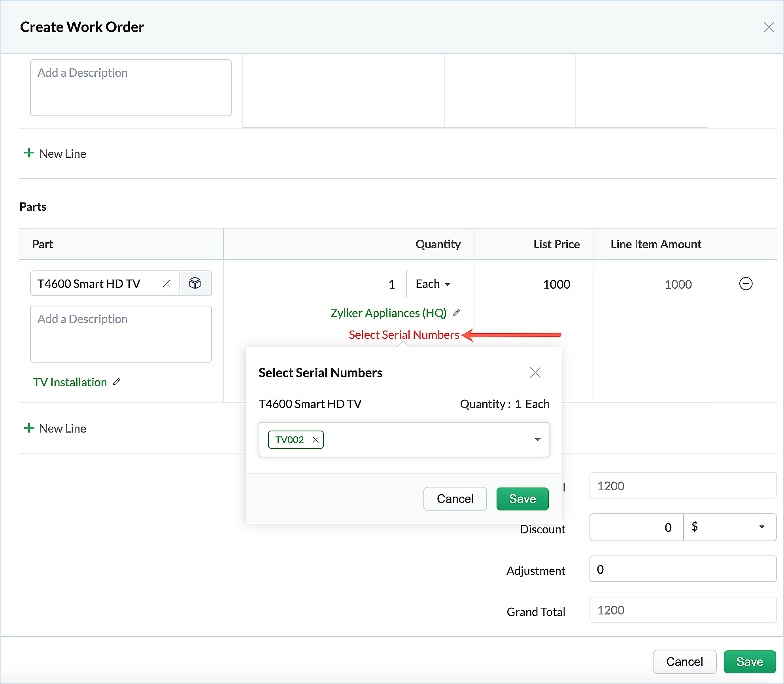Close the Create Work Order dialog
784x684 pixels.
coord(768,27)
